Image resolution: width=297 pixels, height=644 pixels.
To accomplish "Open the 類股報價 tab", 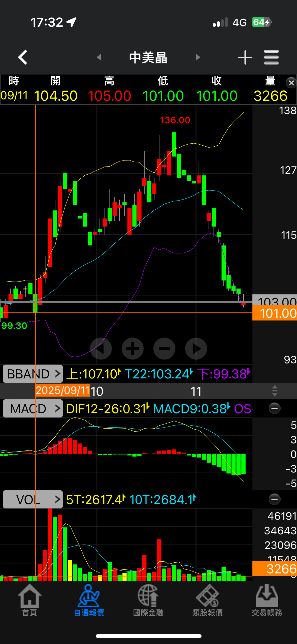I will pos(208,601).
